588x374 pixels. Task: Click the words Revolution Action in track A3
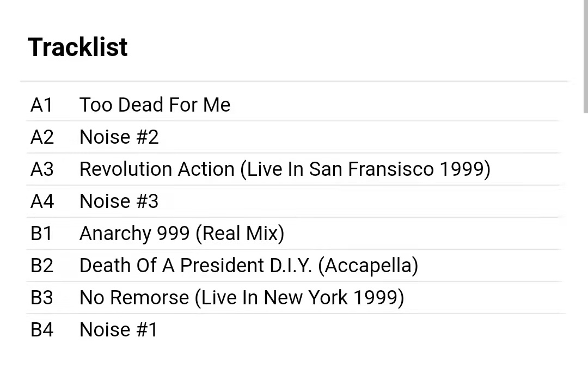pyautogui.click(x=157, y=169)
